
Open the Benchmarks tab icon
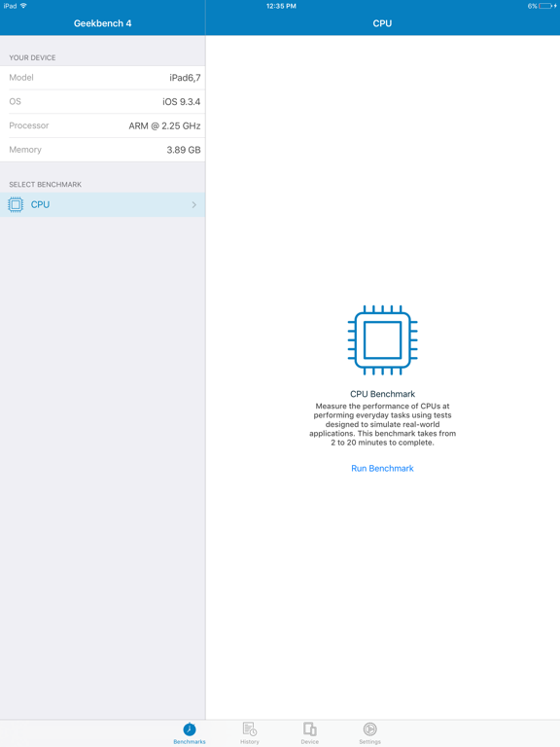tap(190, 729)
